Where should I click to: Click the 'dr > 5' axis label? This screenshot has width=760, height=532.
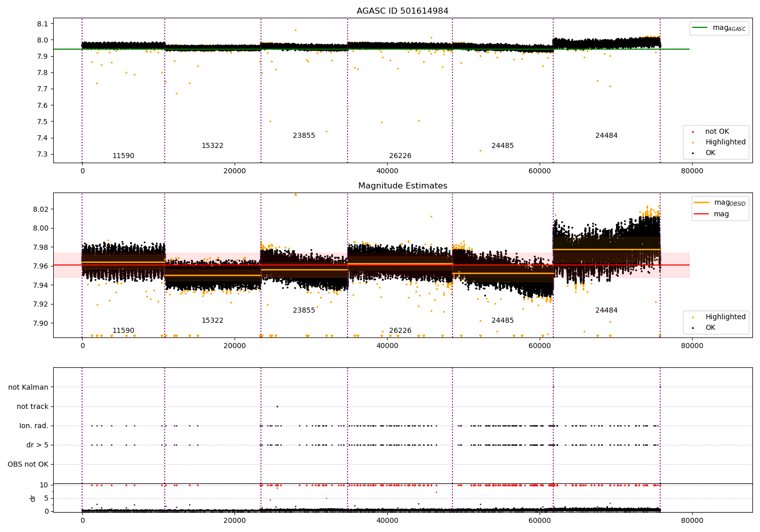click(x=37, y=445)
